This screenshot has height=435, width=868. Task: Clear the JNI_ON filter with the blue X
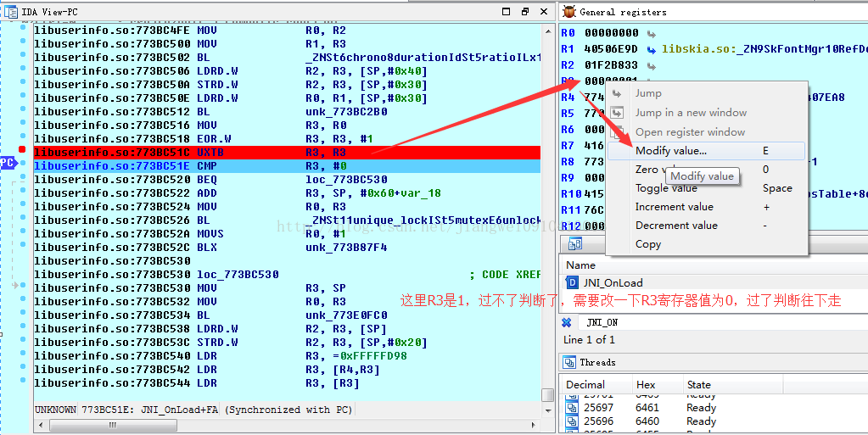click(x=566, y=322)
